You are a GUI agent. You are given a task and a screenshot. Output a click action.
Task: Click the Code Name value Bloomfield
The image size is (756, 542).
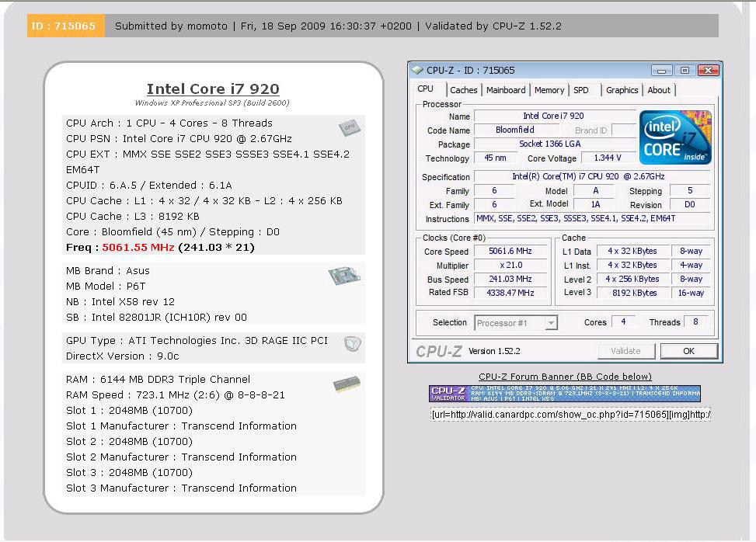click(516, 130)
